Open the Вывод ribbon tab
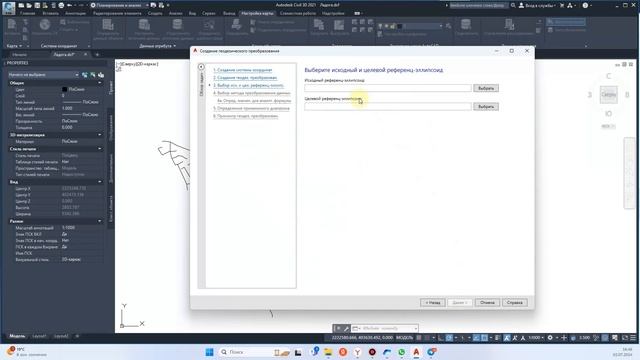Screen dimensions: 640x360 229,13
